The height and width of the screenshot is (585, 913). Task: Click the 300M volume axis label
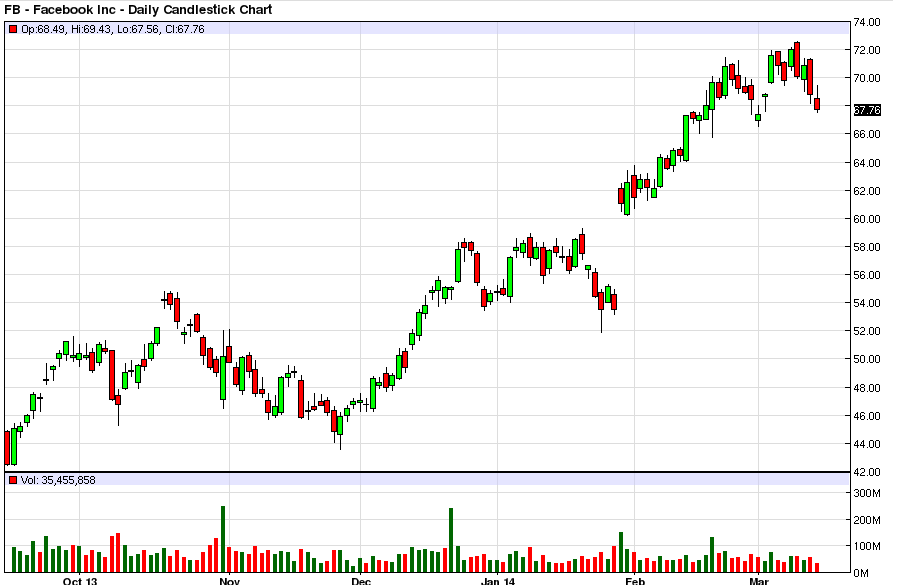click(x=867, y=493)
